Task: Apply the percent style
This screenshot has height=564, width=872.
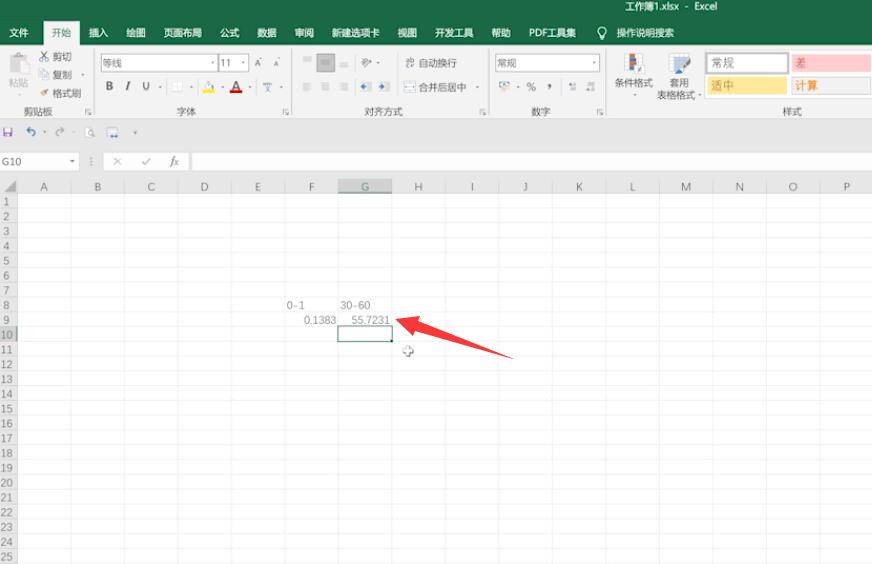Action: (531, 87)
